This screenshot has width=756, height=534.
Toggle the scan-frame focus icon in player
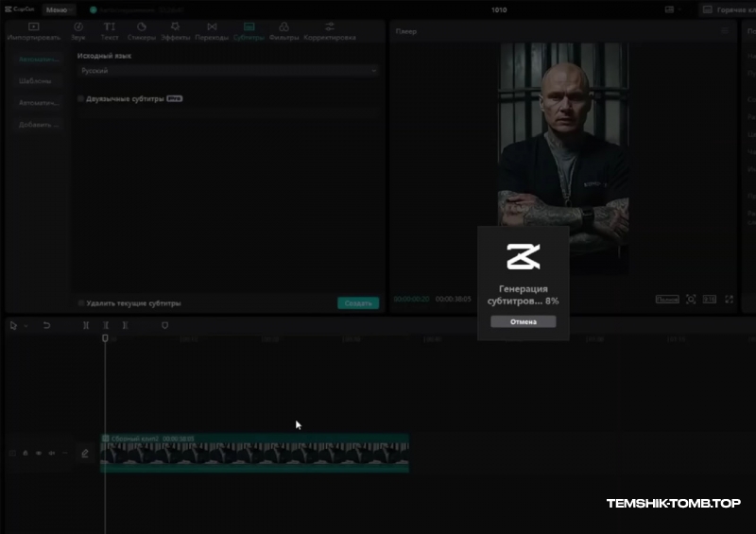pyautogui.click(x=691, y=300)
